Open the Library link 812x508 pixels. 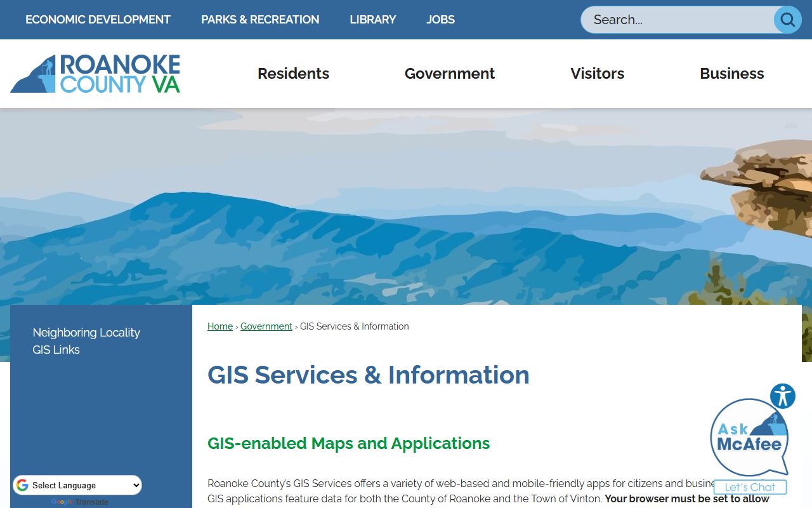372,20
